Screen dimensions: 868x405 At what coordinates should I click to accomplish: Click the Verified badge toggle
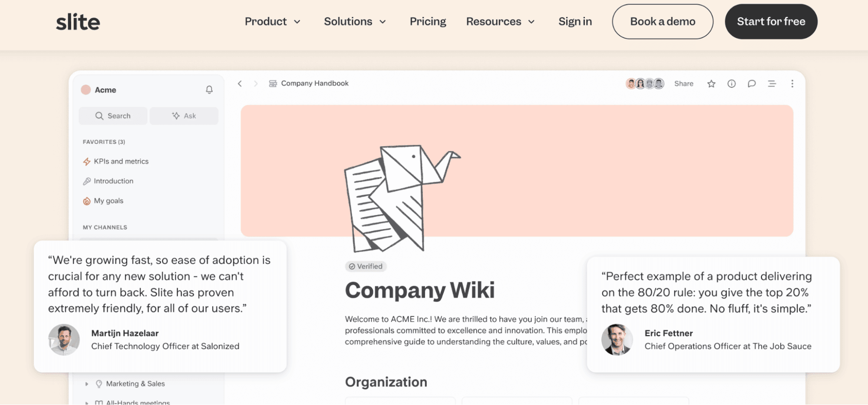366,266
